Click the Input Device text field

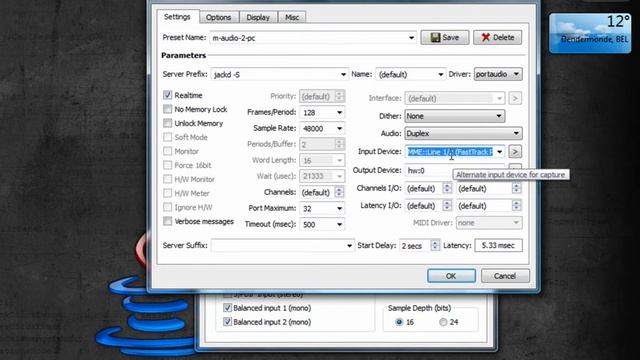pos(450,152)
